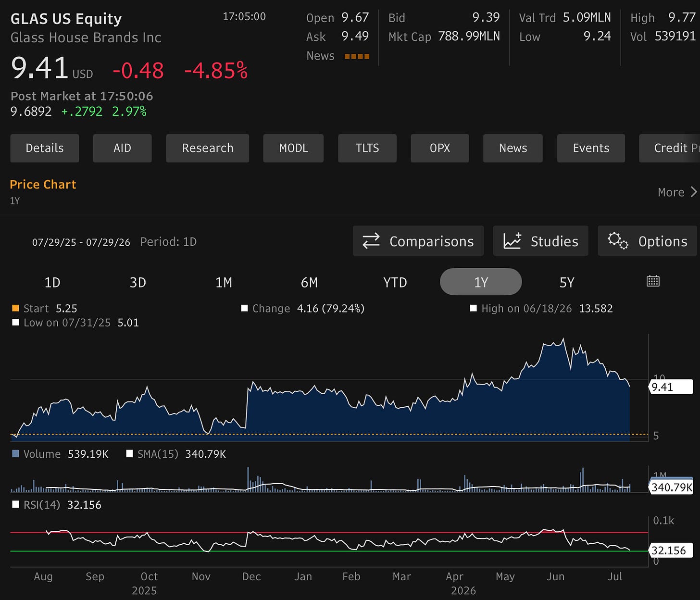This screenshot has width=700, height=600.
Task: Click the Studies chart icon
Action: (x=512, y=240)
